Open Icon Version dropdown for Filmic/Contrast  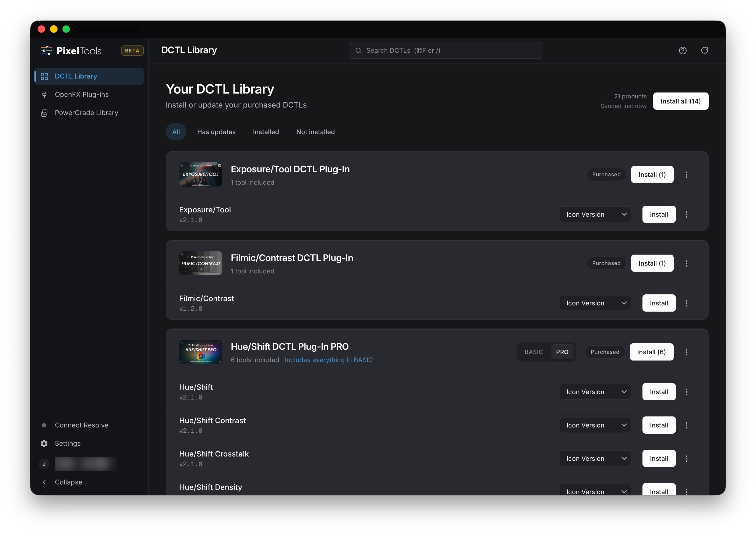pyautogui.click(x=595, y=303)
